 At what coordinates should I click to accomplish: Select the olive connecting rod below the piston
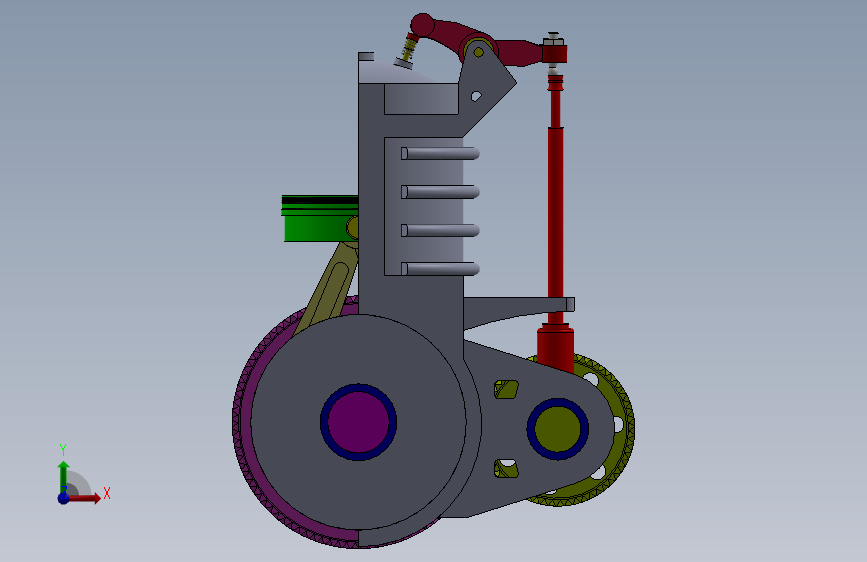[x=331, y=290]
